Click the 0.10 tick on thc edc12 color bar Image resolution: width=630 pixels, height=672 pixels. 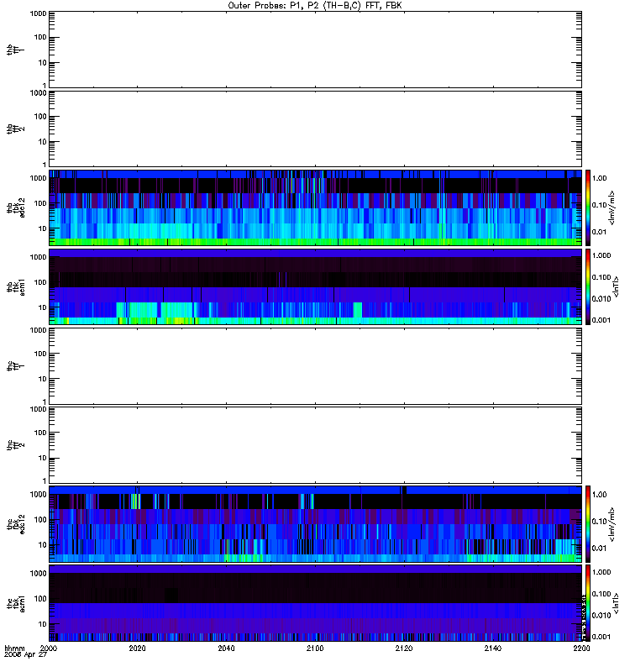[x=599, y=522]
